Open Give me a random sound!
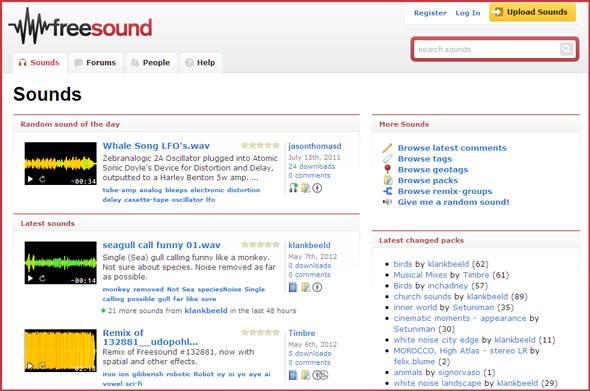Screen dimensions: 590x391 click(x=454, y=202)
